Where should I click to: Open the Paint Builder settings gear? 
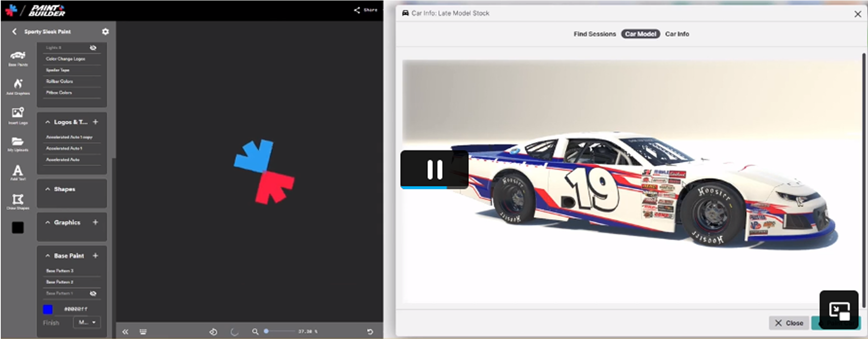click(105, 31)
